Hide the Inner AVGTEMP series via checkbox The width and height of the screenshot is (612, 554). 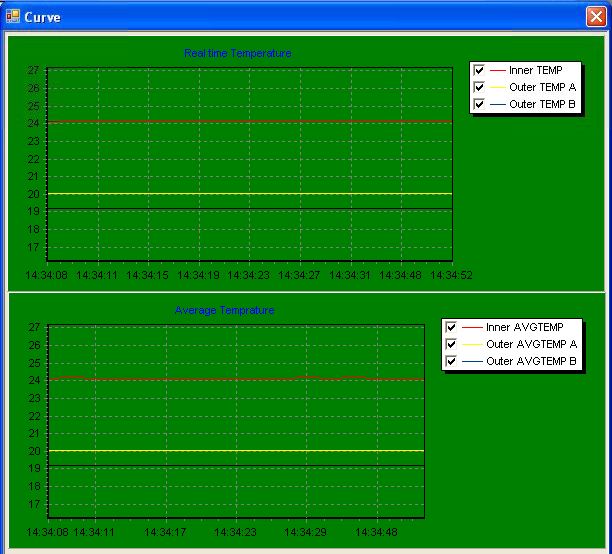[x=452, y=327]
